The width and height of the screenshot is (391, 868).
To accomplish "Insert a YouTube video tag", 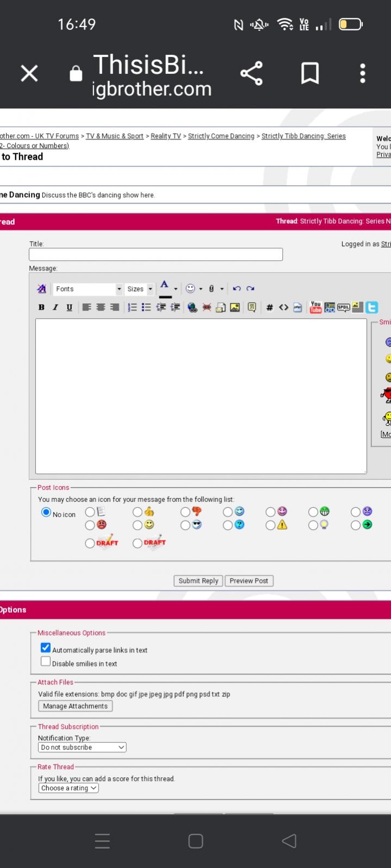I will point(315,307).
